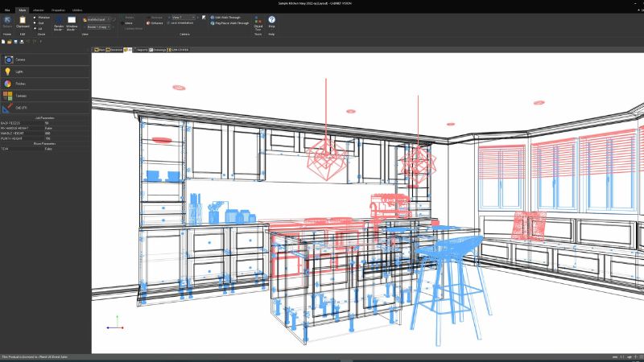Click the False value in last Room Parameters row
The height and width of the screenshot is (362, 644).
(x=48, y=149)
